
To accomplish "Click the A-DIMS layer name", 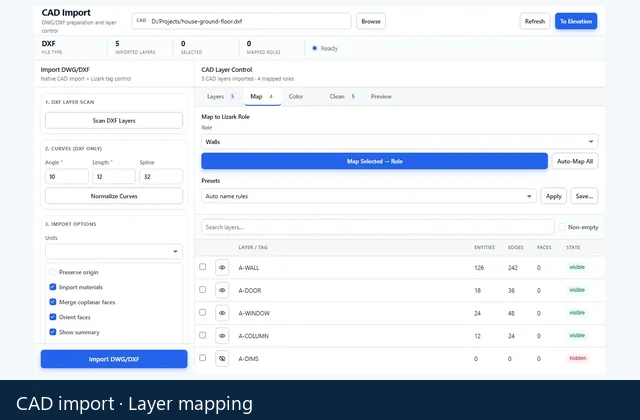I will coord(249,359).
